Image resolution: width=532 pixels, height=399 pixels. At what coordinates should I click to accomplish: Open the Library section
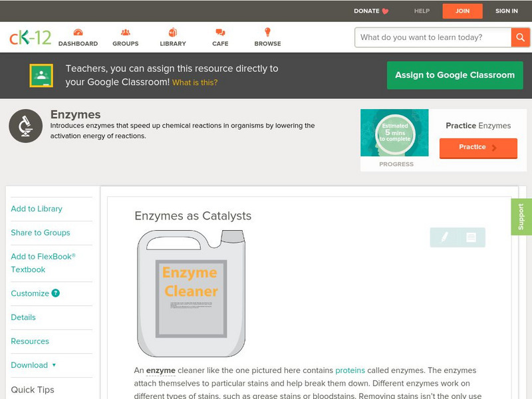[x=172, y=38]
